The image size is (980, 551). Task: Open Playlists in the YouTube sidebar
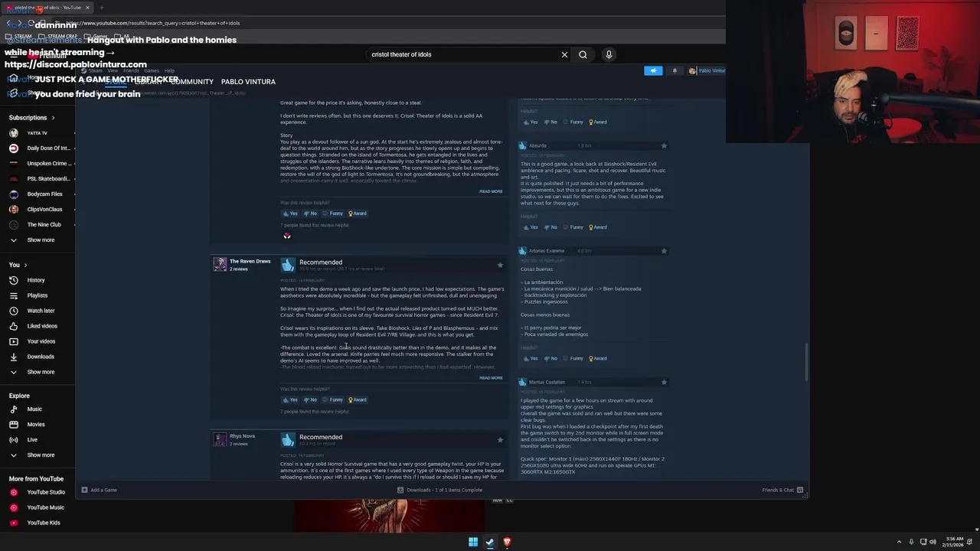tap(37, 295)
